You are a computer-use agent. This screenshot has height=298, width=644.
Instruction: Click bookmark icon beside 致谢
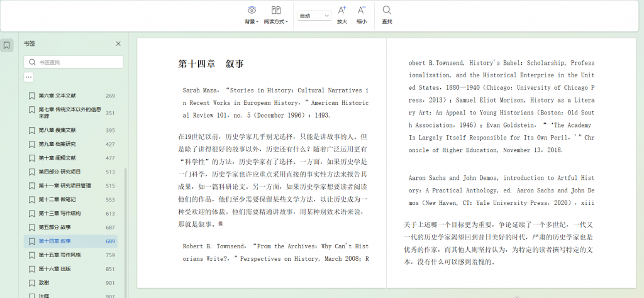31,283
